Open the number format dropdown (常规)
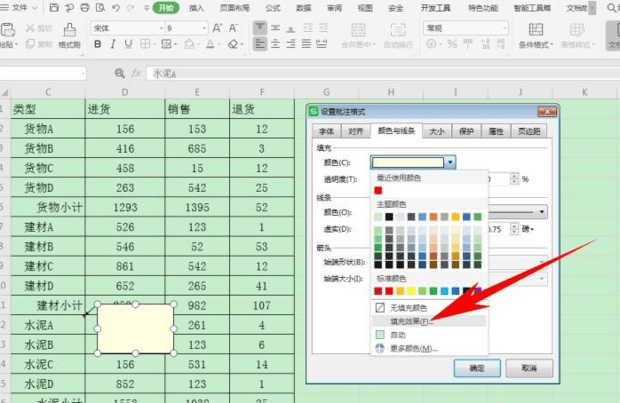The image size is (620, 403). click(505, 28)
